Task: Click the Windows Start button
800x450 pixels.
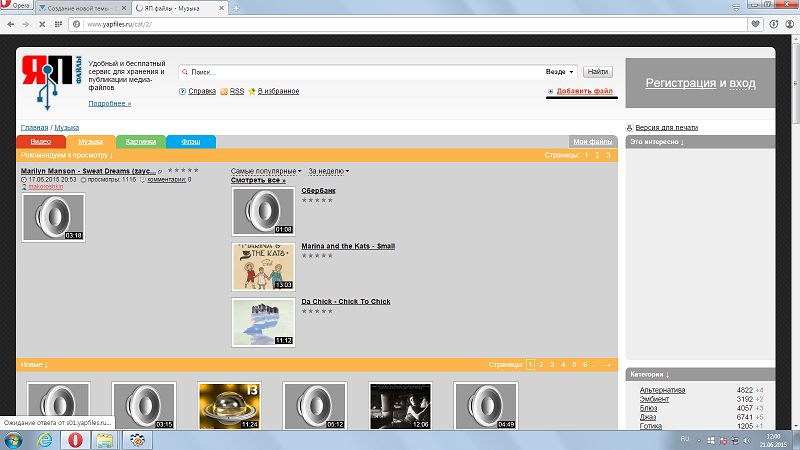Action: [14, 440]
